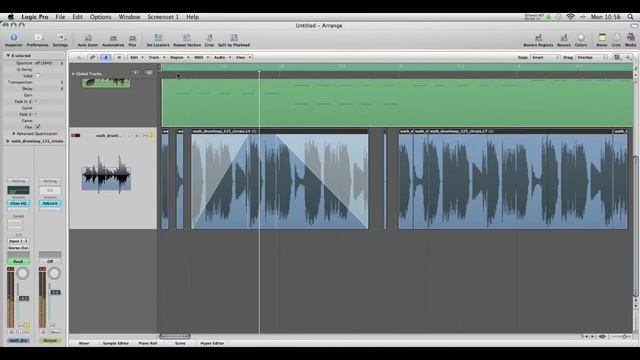Click the duplicate track button

coord(148,72)
